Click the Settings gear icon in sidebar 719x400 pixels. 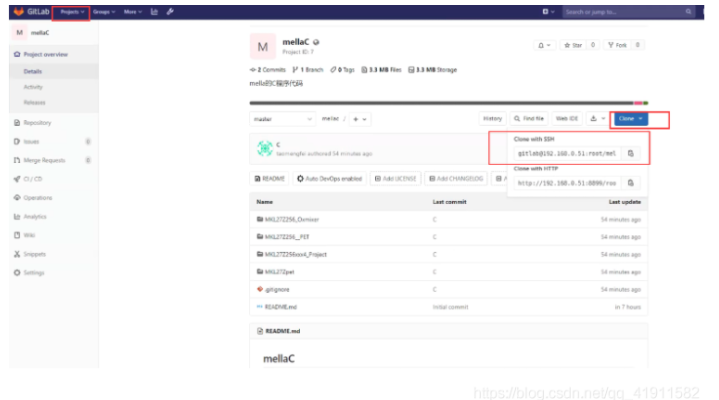click(x=17, y=273)
